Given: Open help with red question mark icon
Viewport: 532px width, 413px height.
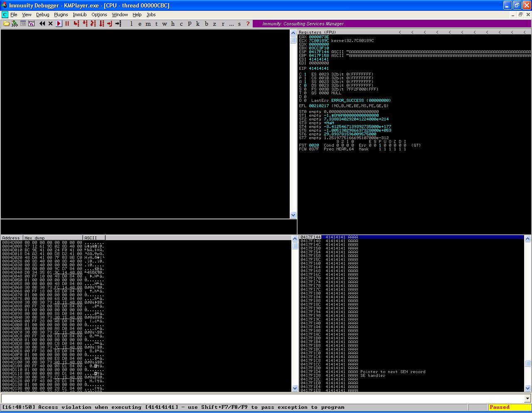Looking at the screenshot, I should (x=248, y=24).
